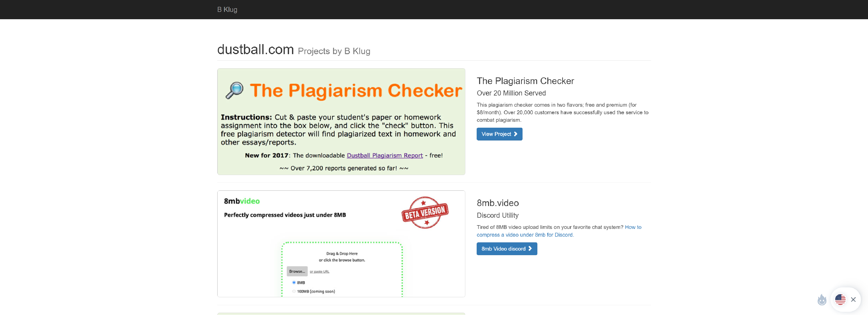868x315 pixels.
Task: Click the Over 7,200 reports generated text
Action: tap(344, 168)
